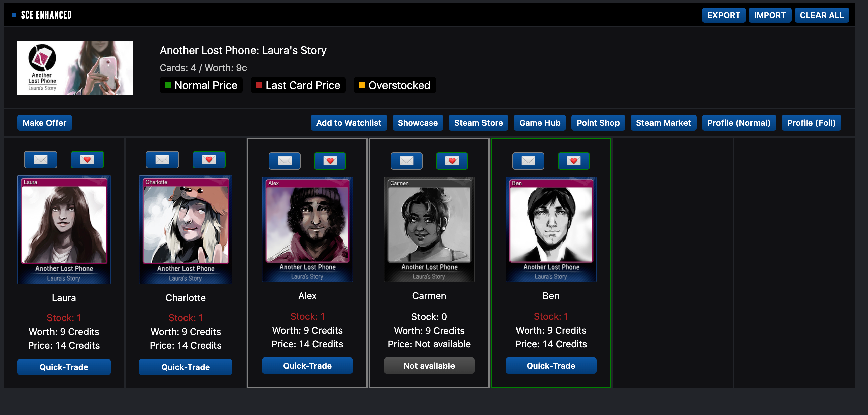The width and height of the screenshot is (868, 415).
Task: Click Export button top right
Action: [724, 15]
